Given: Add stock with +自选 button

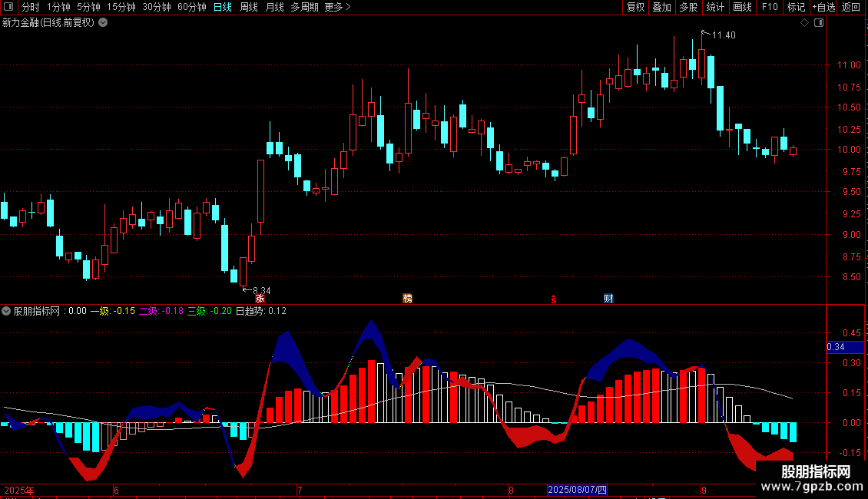Looking at the screenshot, I should [x=823, y=7].
